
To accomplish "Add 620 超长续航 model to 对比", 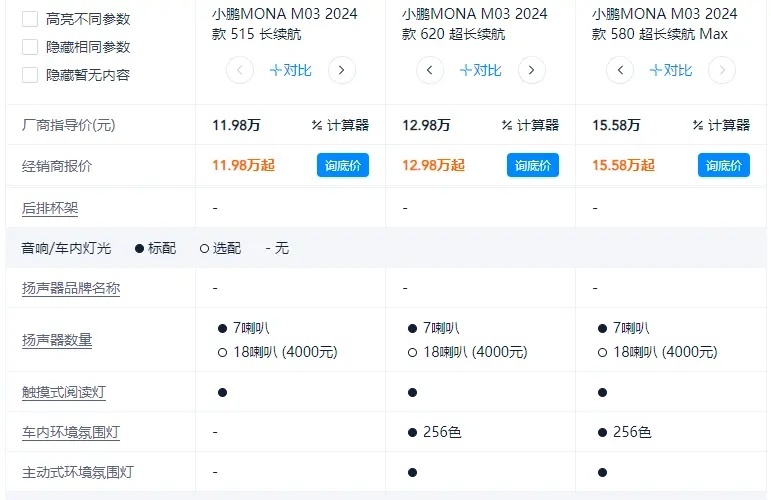I will coord(480,70).
